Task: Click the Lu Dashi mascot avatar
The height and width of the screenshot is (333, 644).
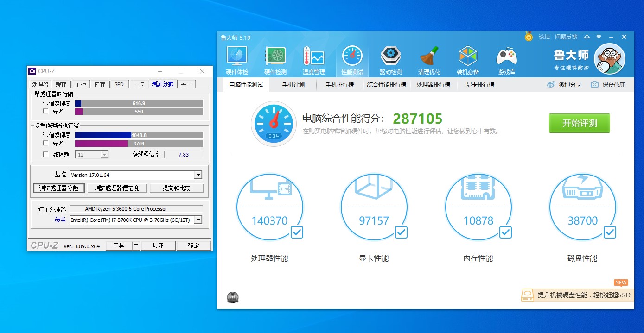Action: 610,59
